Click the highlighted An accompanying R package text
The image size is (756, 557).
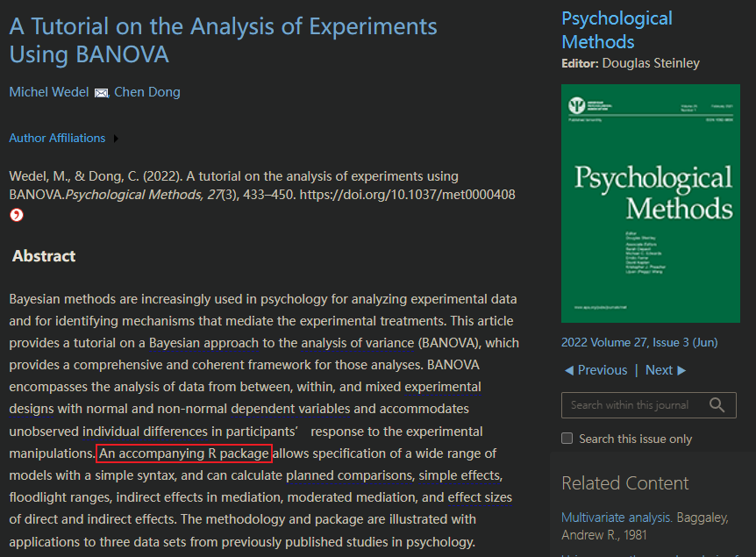coord(184,453)
